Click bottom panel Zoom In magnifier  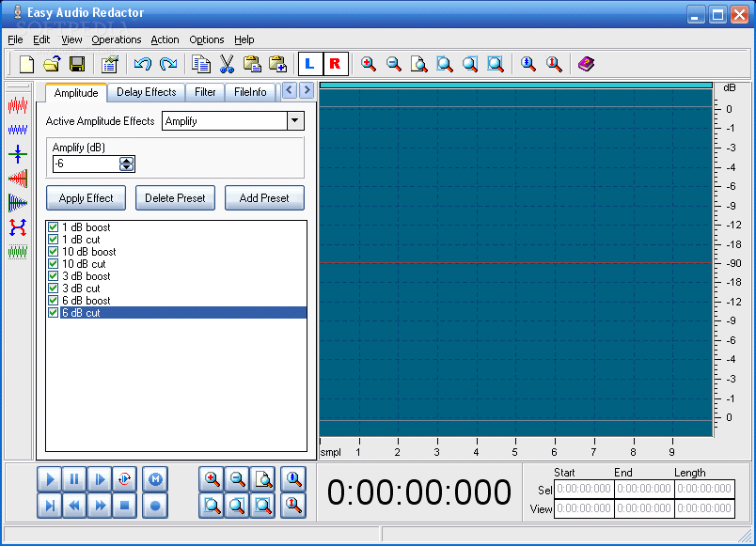[212, 479]
